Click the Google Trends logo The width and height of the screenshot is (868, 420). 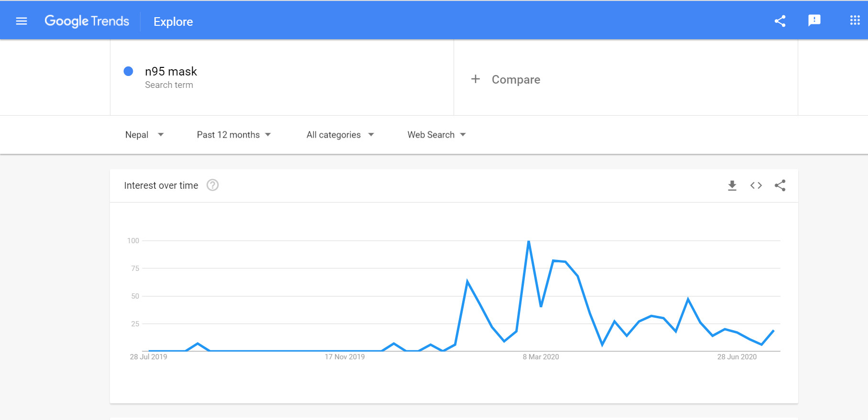coord(87,21)
